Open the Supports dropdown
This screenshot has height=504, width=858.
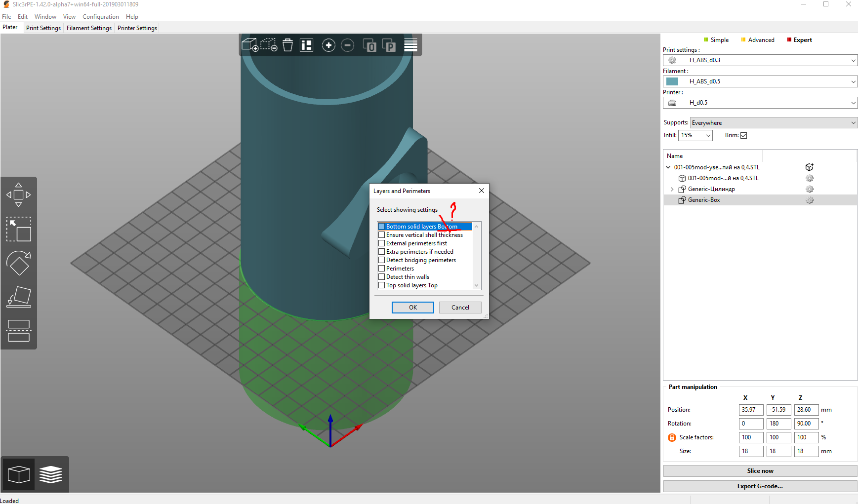774,123
